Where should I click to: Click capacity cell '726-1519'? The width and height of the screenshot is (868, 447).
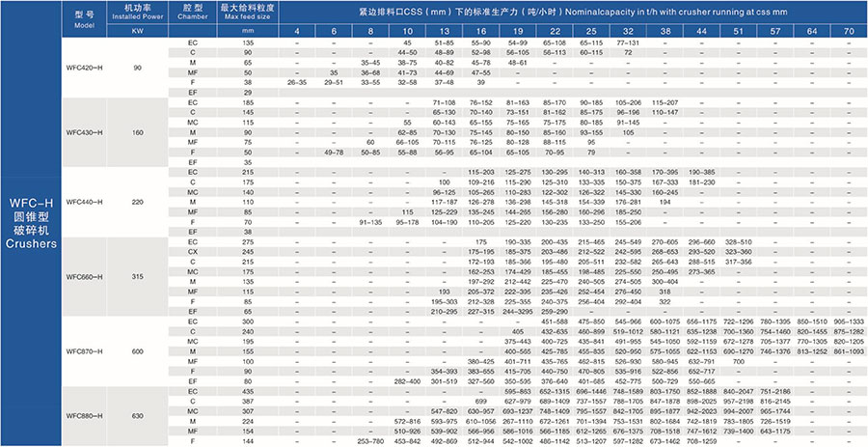click(775, 421)
